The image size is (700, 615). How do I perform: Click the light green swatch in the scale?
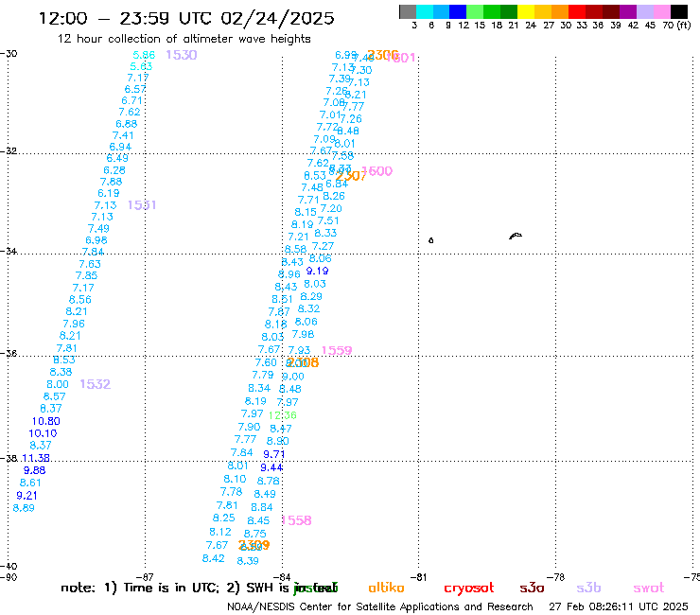475,11
